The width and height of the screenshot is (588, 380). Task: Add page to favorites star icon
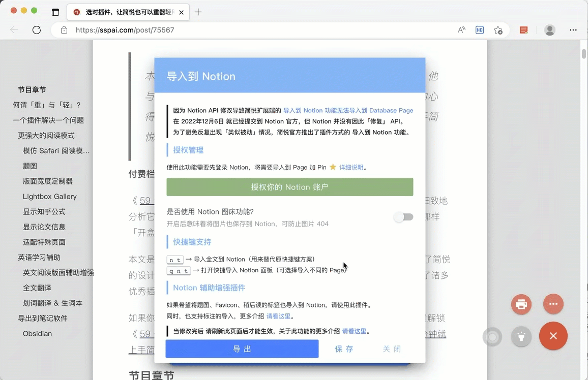[498, 30]
